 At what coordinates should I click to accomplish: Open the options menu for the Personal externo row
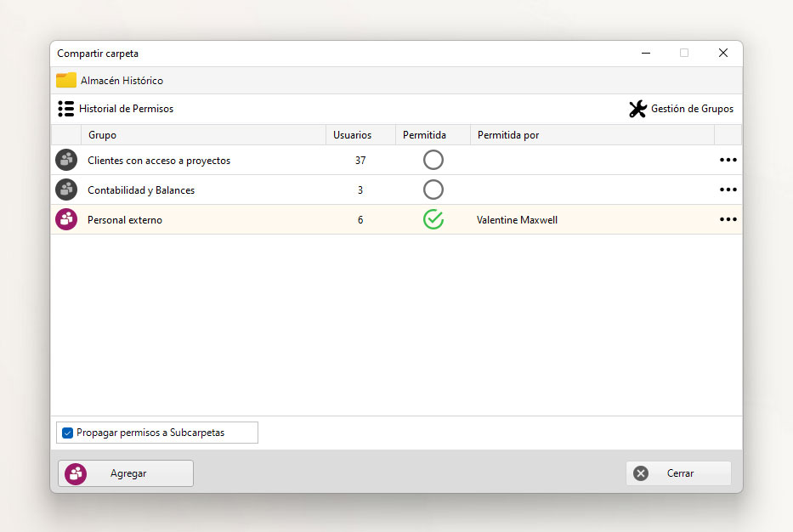(728, 219)
